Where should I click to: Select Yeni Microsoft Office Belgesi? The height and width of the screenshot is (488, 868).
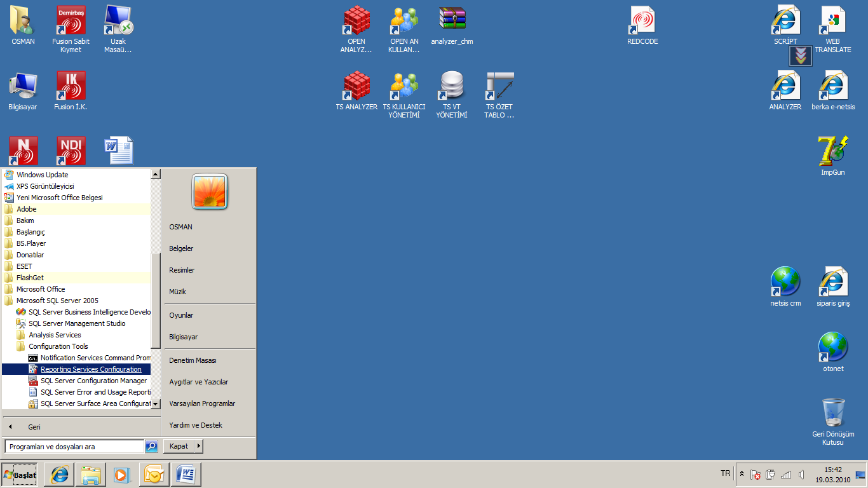76,198
